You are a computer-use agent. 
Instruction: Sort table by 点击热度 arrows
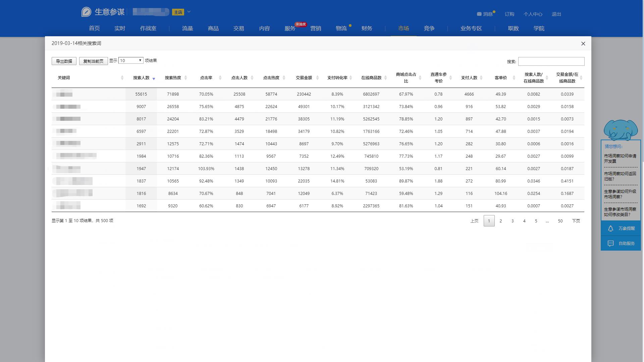(284, 78)
